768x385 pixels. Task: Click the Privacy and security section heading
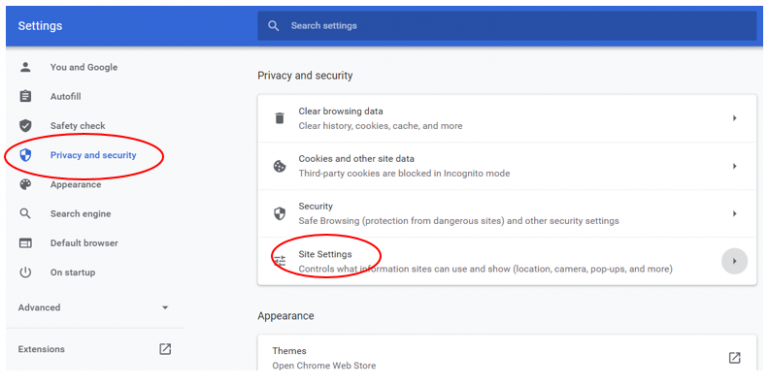305,75
